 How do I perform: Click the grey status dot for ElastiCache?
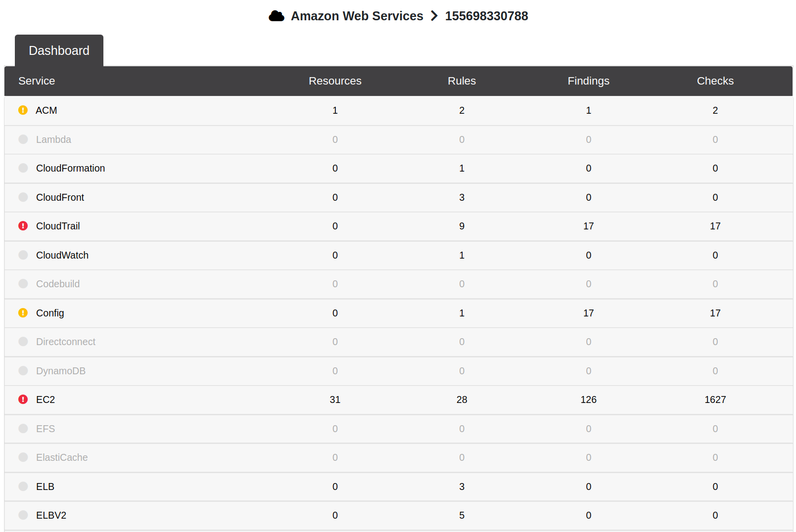tap(23, 457)
